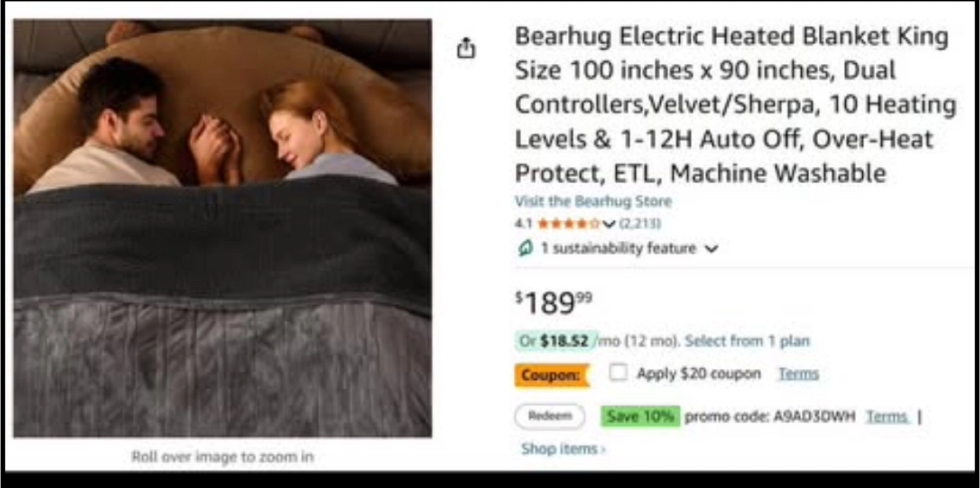Open the 'Shop items' link
Image resolution: width=980 pixels, height=488 pixels.
click(563, 449)
